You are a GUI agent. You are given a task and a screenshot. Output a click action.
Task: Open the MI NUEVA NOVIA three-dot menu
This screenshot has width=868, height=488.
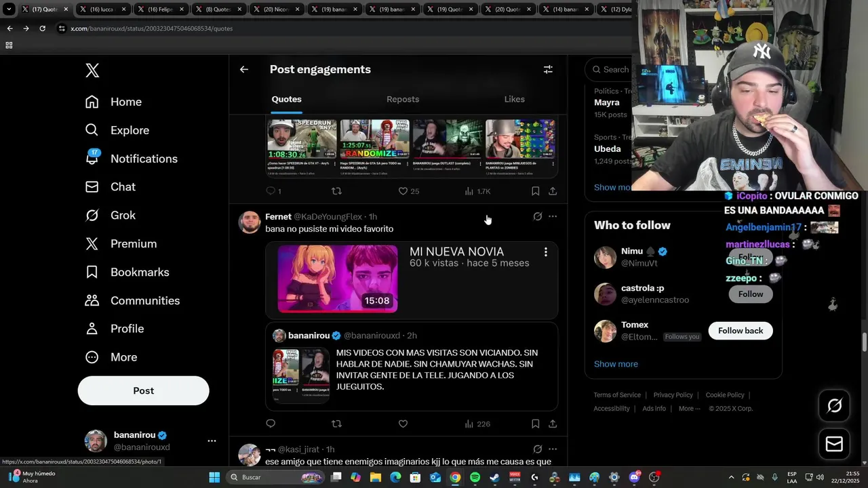(x=546, y=252)
